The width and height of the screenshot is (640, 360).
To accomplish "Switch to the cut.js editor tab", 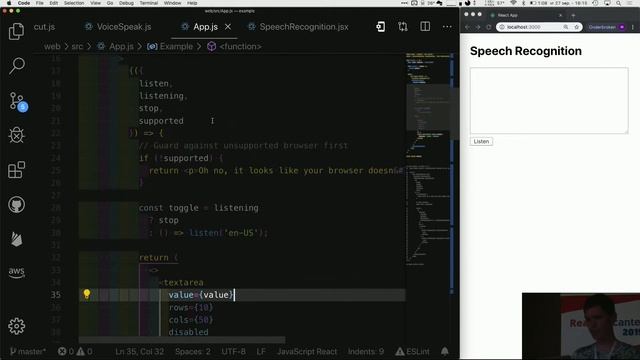I will pos(44,27).
